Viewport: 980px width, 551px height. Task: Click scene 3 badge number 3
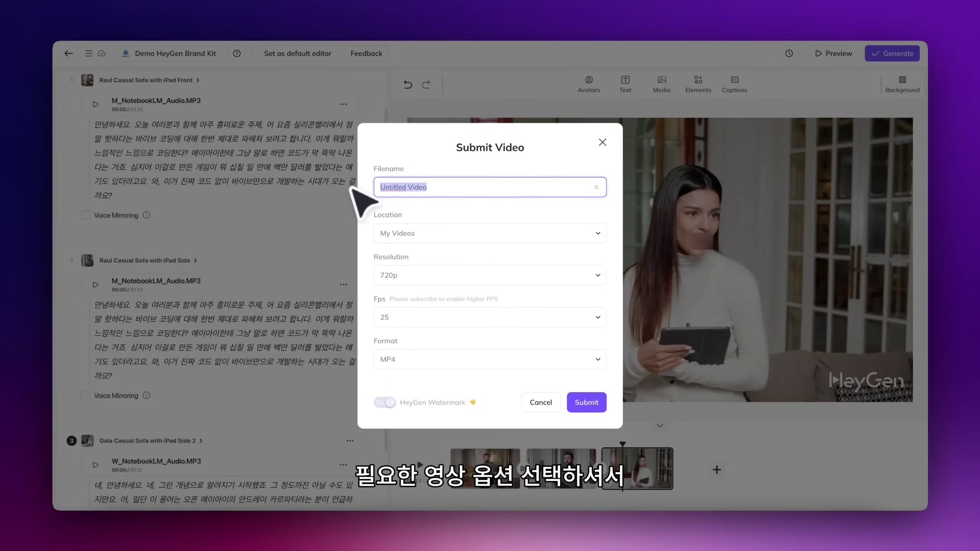(72, 440)
